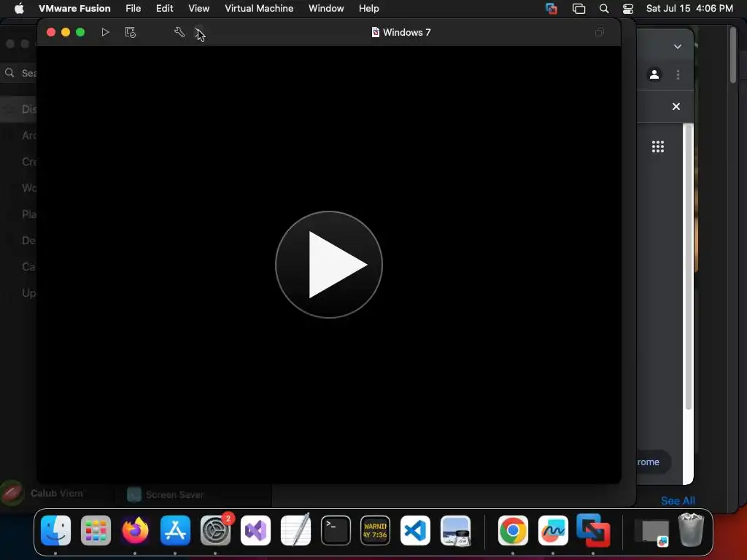Open the Apple menu
747x560 pixels.
pos(19,8)
